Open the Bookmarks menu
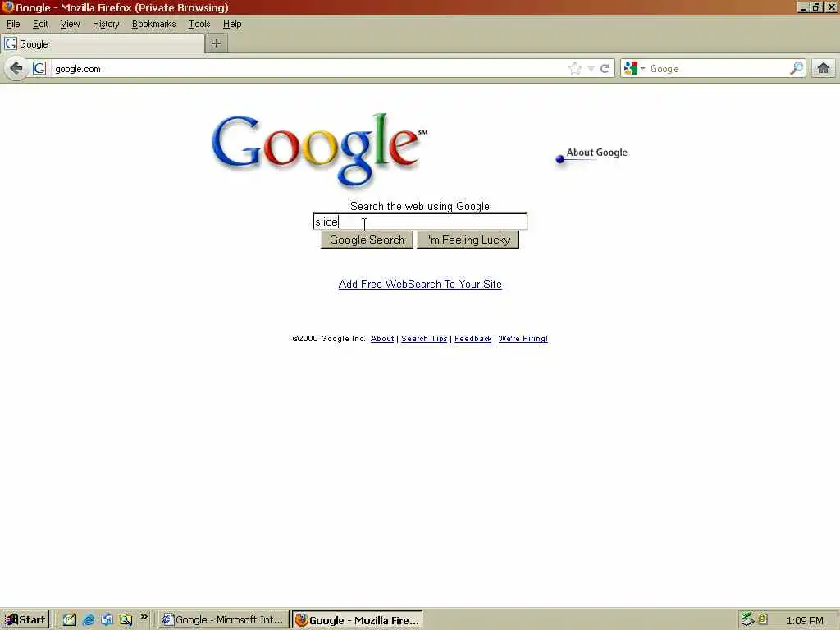Screen dimensions: 840x630 [153, 24]
